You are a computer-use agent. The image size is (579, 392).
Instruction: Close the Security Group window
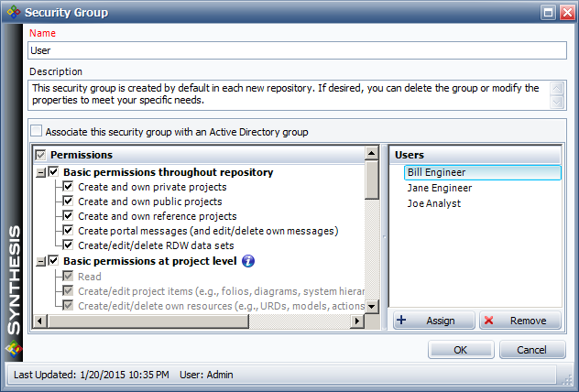[564, 12]
